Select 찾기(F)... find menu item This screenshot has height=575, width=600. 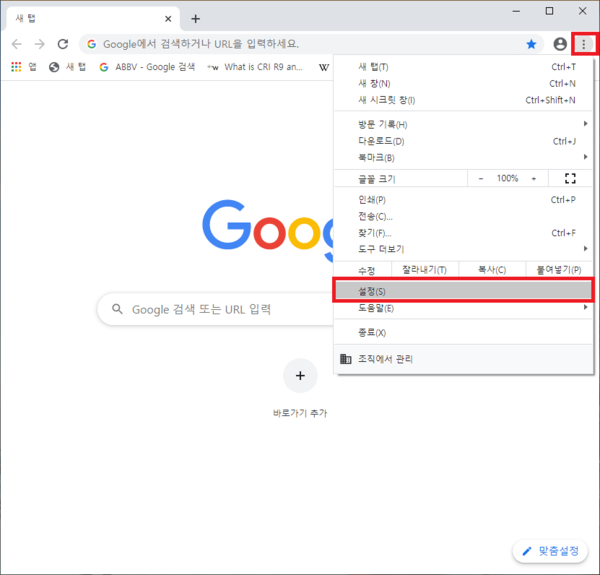click(464, 233)
